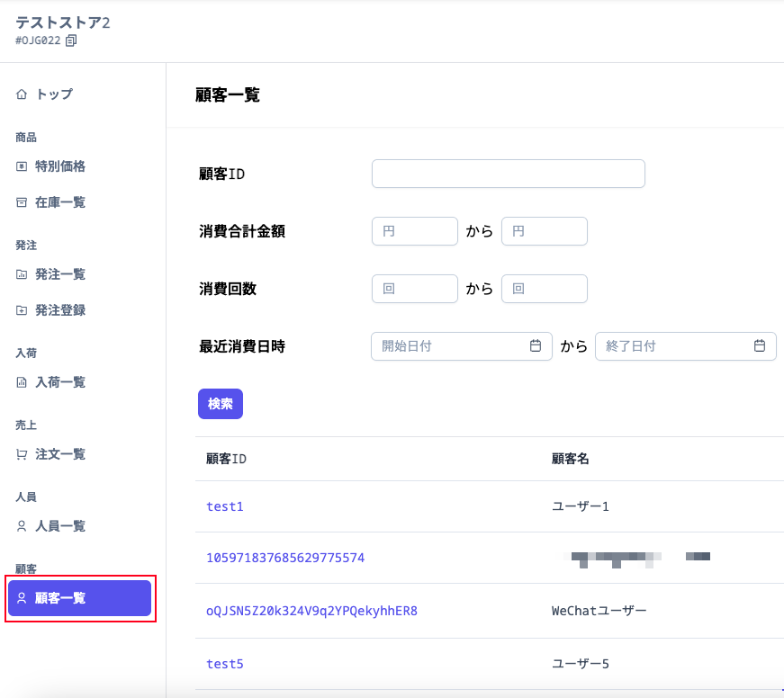The image size is (784, 698).
Task: Open customer oQJSN5Z20k324V9q2YPQekyhhER8 link
Action: [x=312, y=611]
